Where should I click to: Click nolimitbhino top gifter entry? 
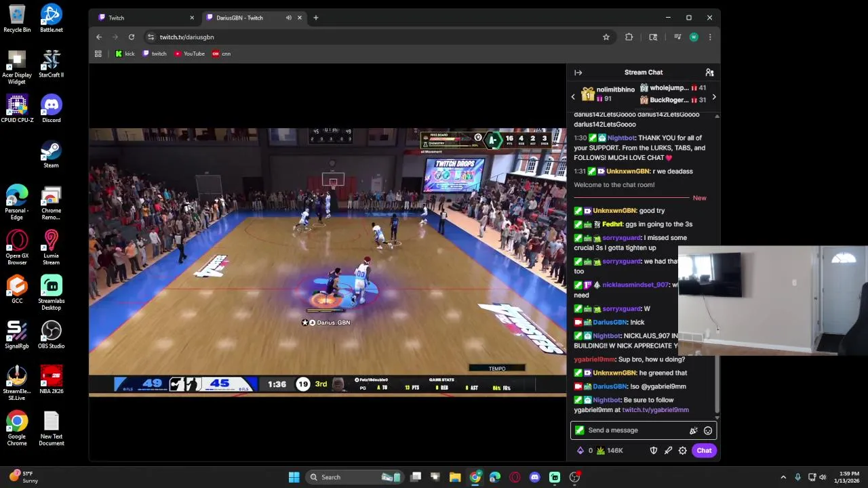(x=608, y=94)
